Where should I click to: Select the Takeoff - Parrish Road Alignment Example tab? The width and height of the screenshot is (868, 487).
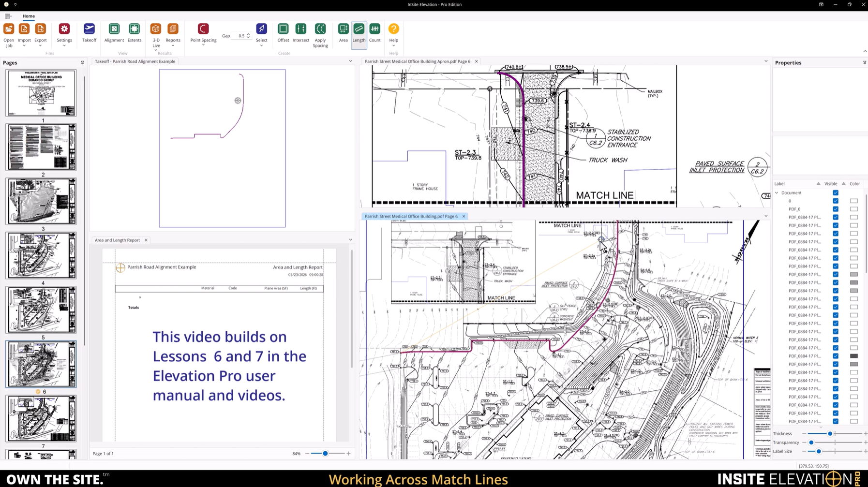click(135, 61)
